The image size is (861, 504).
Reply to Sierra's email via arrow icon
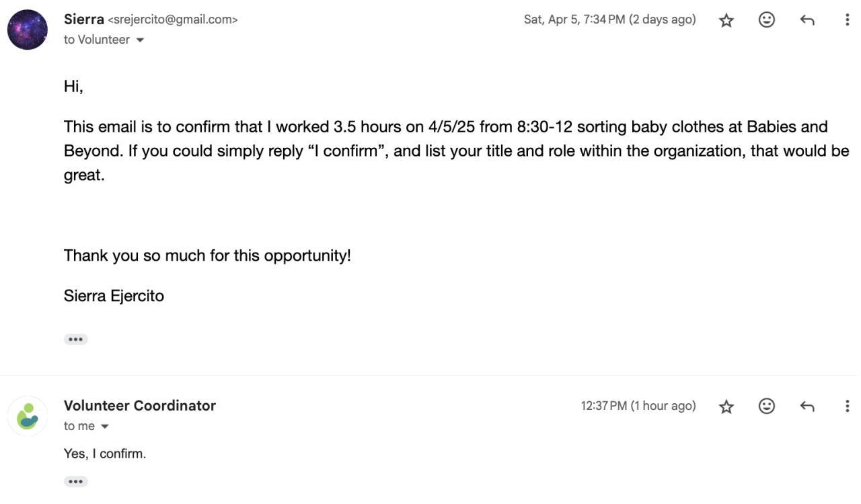[x=807, y=20]
